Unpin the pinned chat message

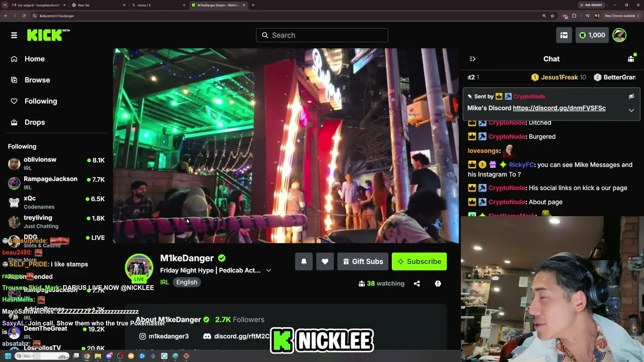[x=631, y=96]
